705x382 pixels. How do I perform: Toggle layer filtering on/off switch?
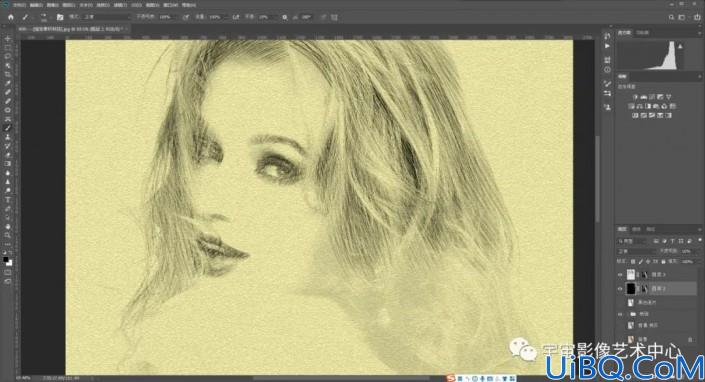(700, 241)
